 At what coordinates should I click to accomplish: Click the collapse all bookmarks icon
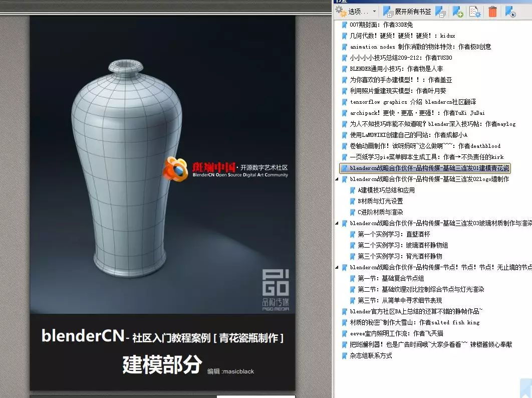click(x=440, y=12)
